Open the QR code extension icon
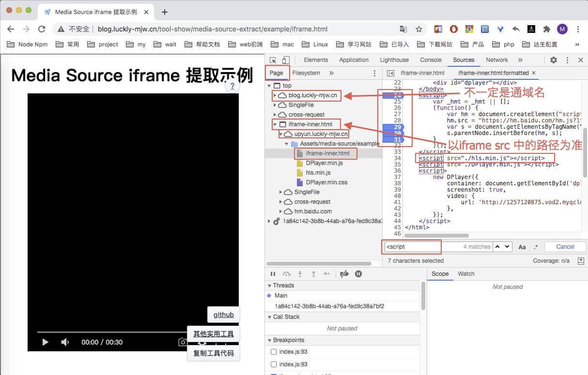The width and height of the screenshot is (588, 375). (x=485, y=29)
